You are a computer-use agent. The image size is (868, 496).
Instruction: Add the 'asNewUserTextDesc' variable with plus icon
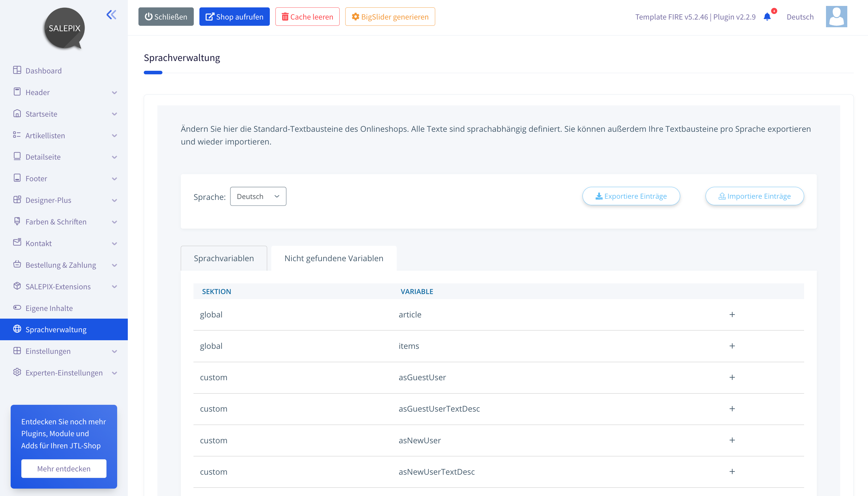pos(732,472)
